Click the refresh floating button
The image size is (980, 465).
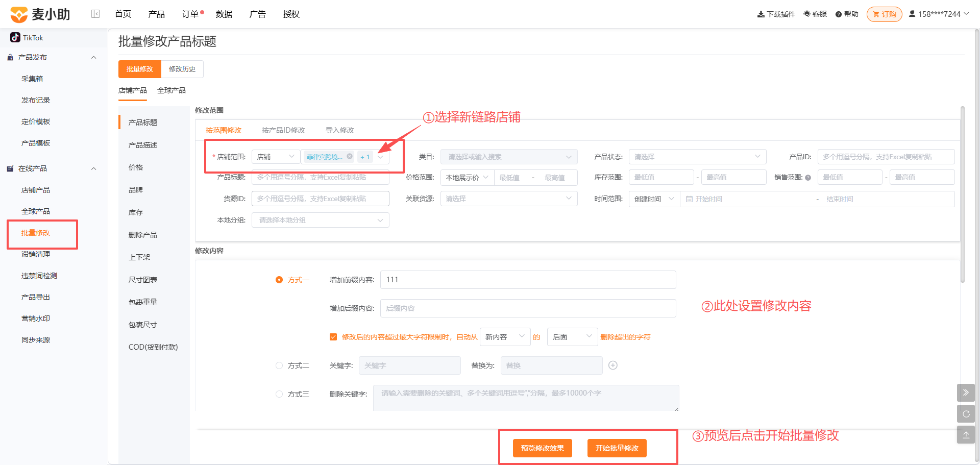click(966, 414)
